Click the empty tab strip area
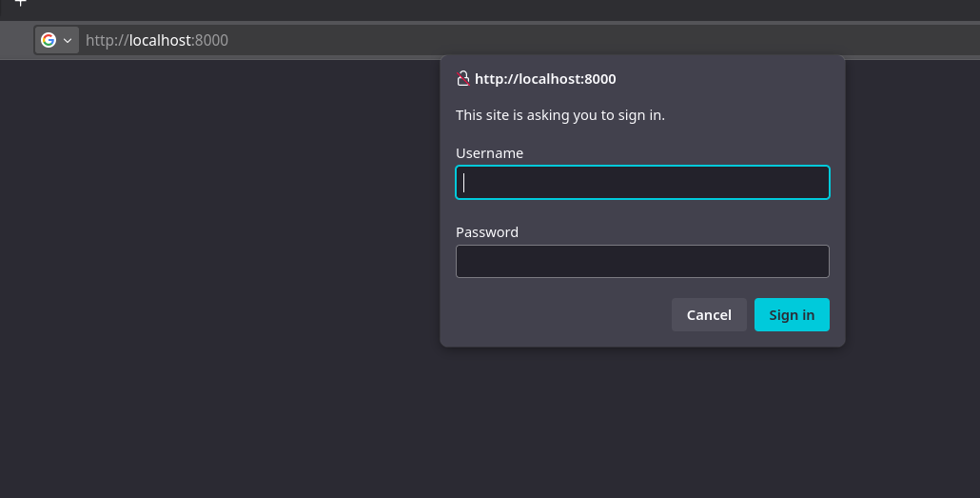 click(x=476, y=8)
